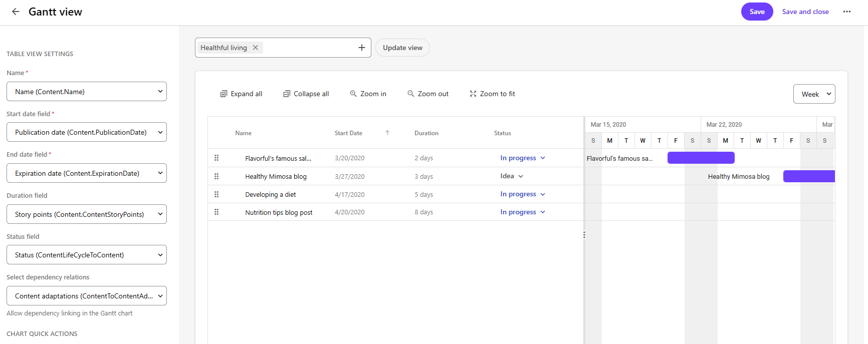Open the Duration field dropdown

point(87,214)
